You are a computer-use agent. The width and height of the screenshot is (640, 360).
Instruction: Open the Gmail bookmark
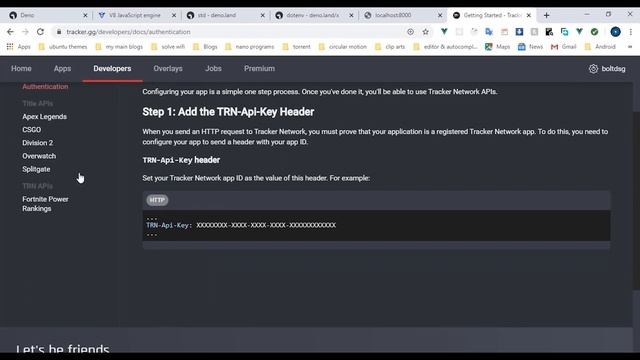coord(563,47)
